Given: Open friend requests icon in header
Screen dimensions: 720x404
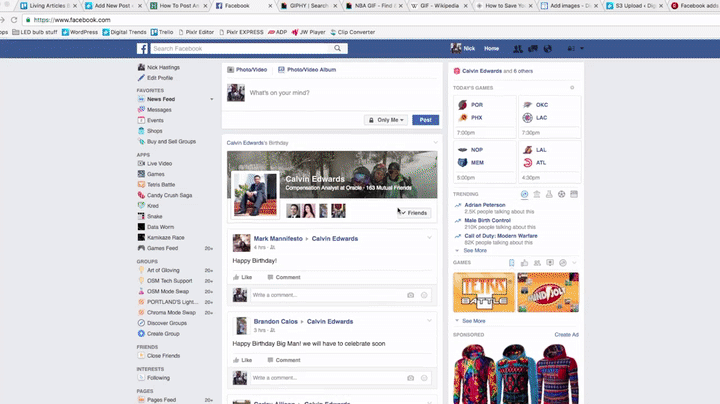Looking at the screenshot, I should coord(518,49).
